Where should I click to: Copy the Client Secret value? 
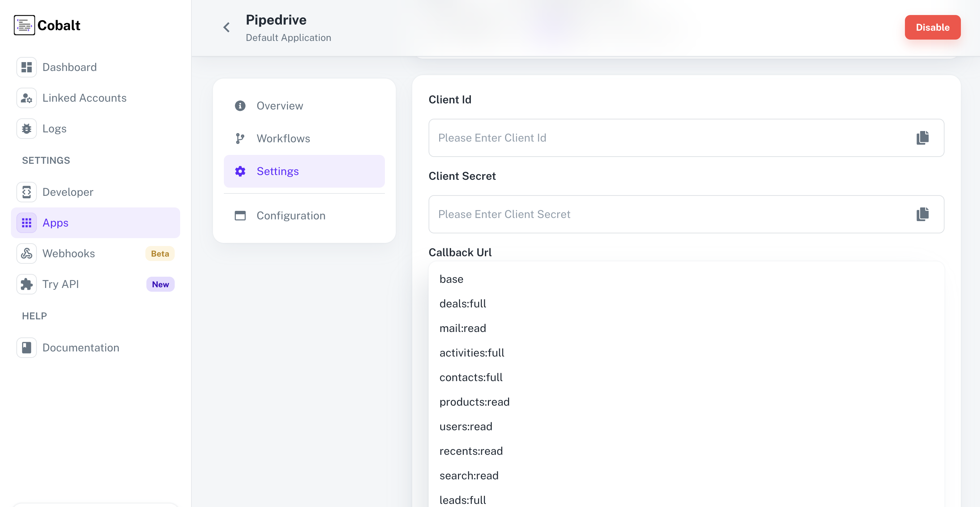coord(922,214)
